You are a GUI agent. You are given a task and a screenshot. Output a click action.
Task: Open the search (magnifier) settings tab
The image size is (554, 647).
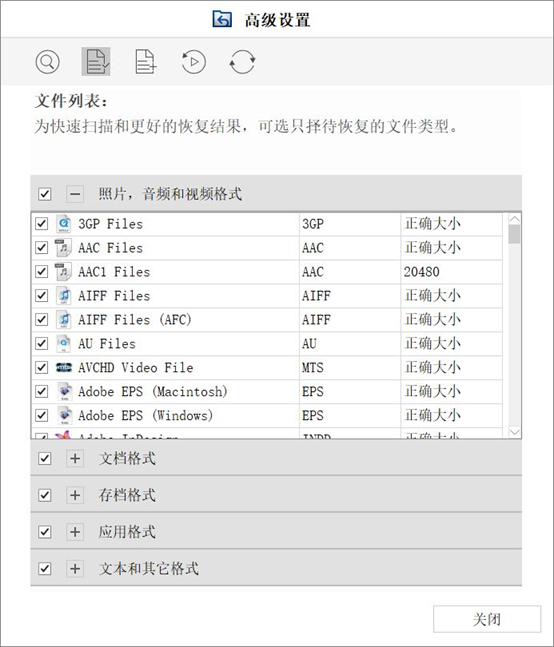pyautogui.click(x=47, y=62)
